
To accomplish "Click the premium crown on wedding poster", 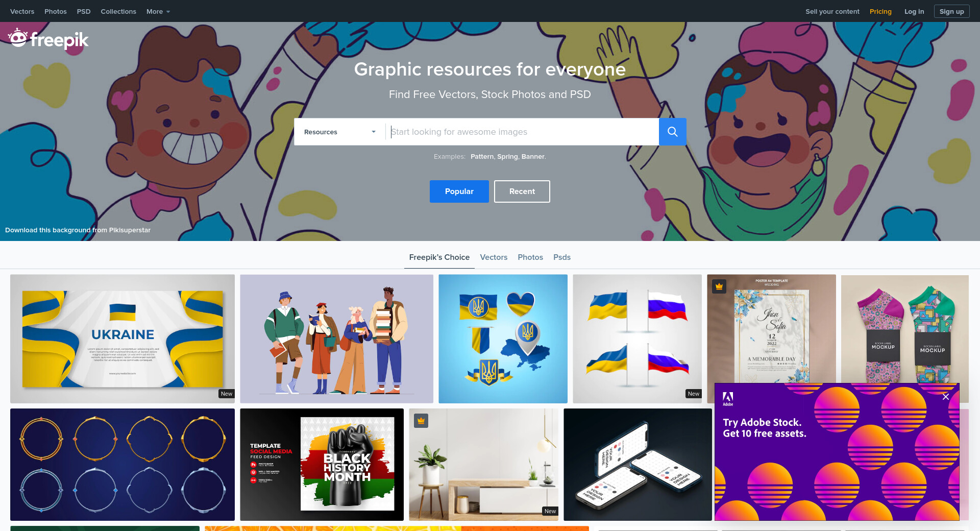I will coord(719,286).
